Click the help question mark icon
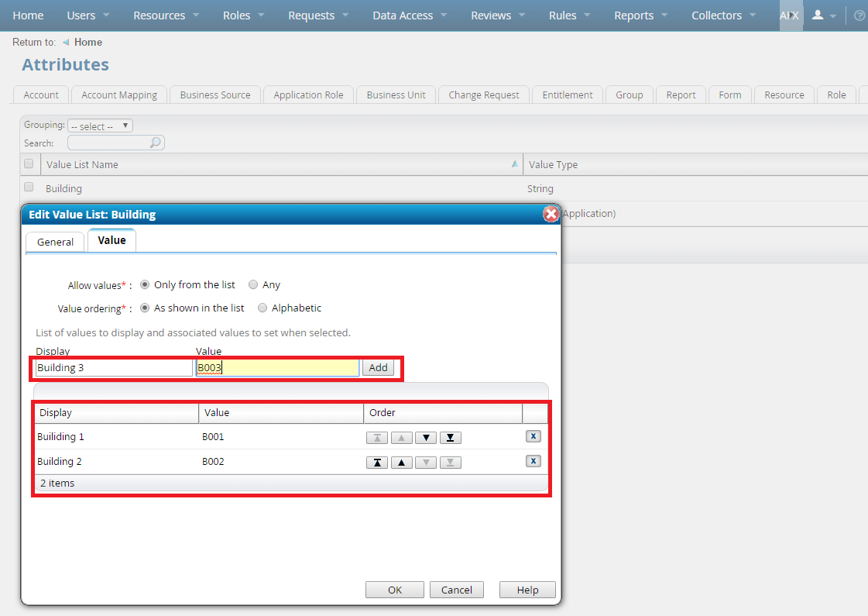Image resolution: width=868 pixels, height=616 pixels. coord(859,15)
